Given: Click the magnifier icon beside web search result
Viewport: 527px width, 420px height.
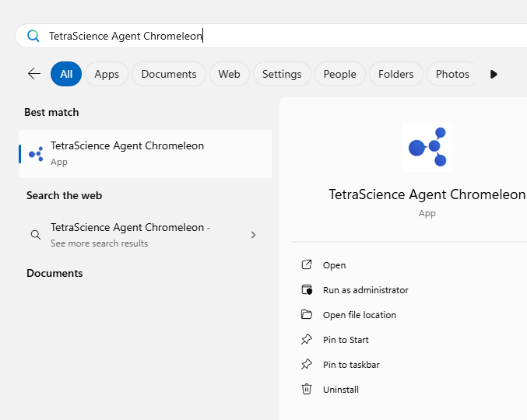Looking at the screenshot, I should [36, 235].
